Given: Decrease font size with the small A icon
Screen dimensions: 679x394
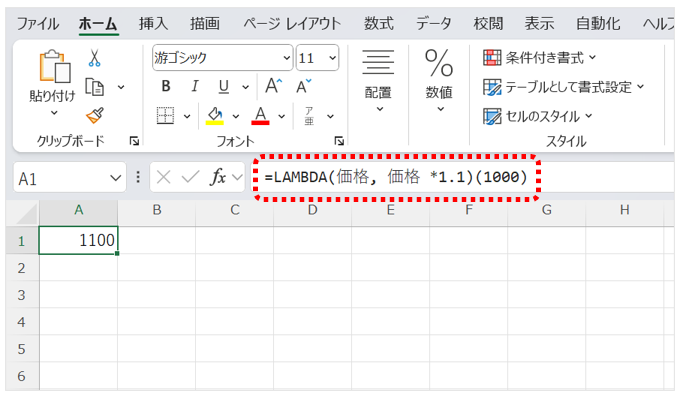Looking at the screenshot, I should [304, 86].
